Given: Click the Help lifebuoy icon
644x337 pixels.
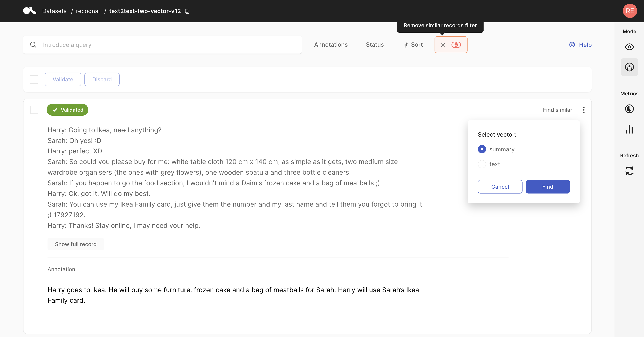Looking at the screenshot, I should (572, 45).
